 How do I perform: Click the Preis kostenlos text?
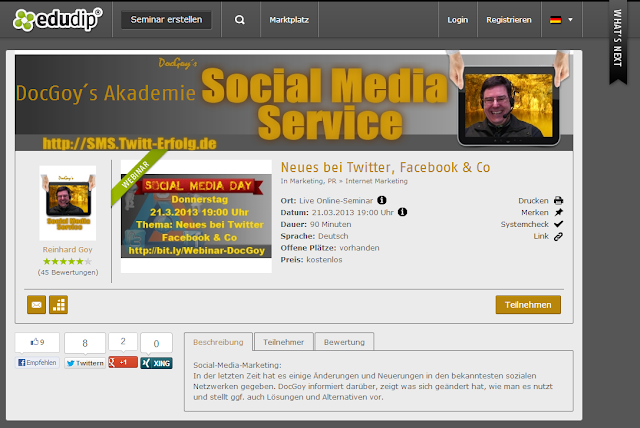coord(311,260)
